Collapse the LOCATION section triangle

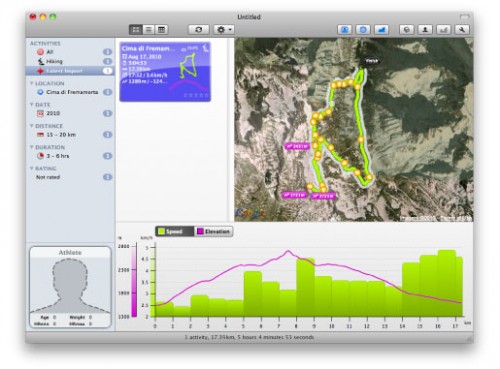[x=32, y=83]
